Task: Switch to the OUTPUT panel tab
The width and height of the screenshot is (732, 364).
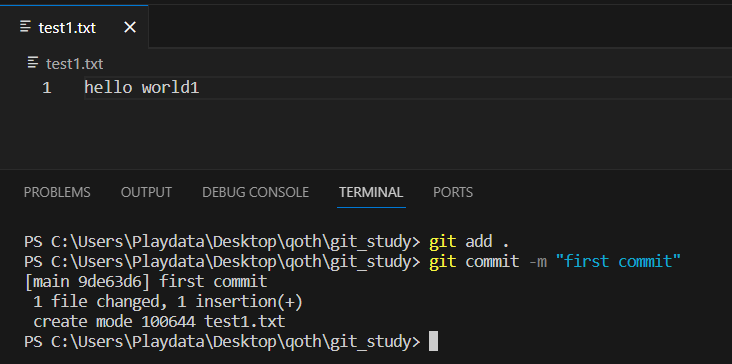Action: 146,192
